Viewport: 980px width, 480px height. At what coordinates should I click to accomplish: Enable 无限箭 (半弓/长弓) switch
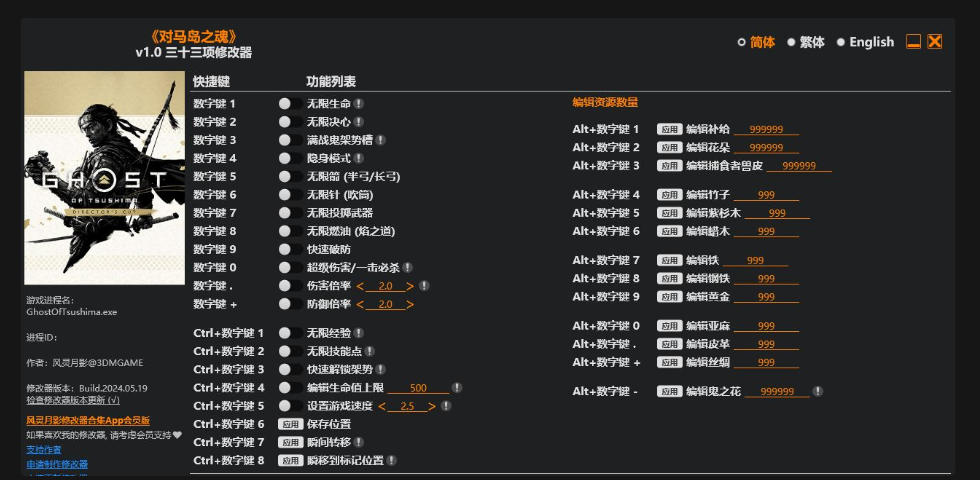click(289, 176)
